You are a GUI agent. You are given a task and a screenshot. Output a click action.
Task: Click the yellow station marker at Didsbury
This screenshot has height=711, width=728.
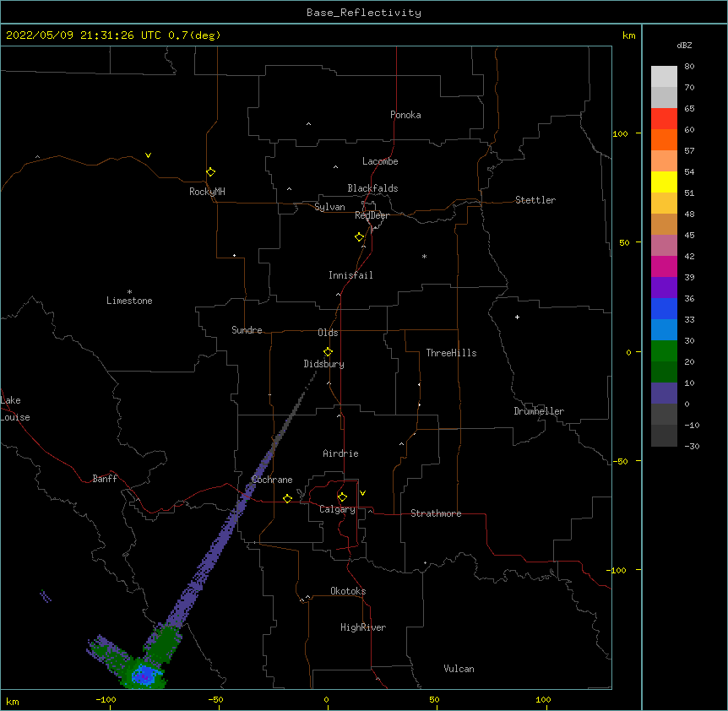coord(328,352)
